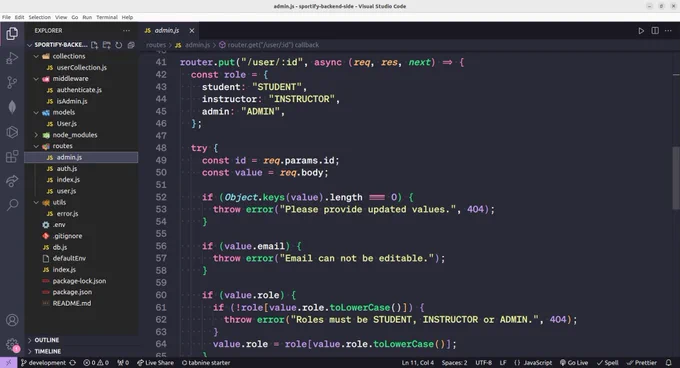Open notifications bell icon
This screenshot has height=368, width=680.
click(669, 363)
